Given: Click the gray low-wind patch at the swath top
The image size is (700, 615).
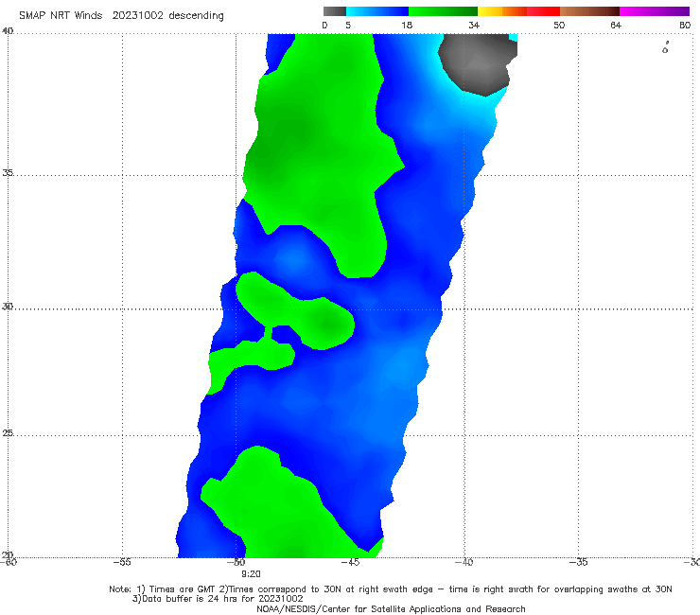Looking at the screenshot, I should [477, 64].
